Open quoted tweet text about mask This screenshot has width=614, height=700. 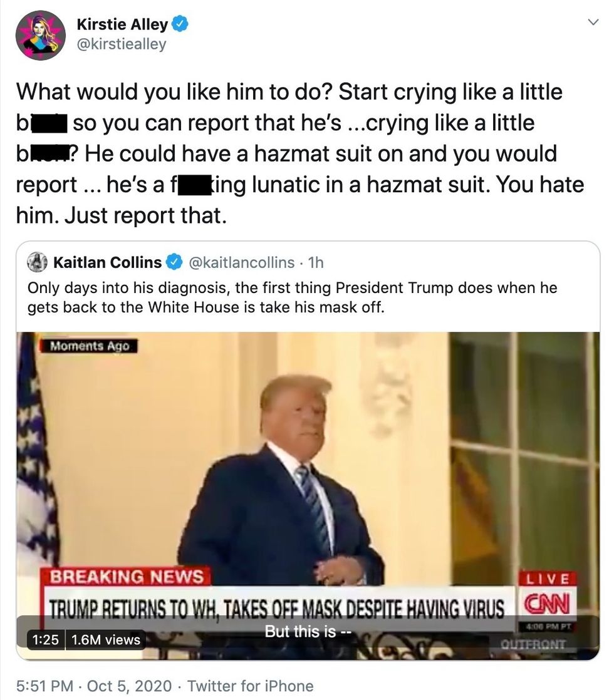pyautogui.click(x=292, y=297)
